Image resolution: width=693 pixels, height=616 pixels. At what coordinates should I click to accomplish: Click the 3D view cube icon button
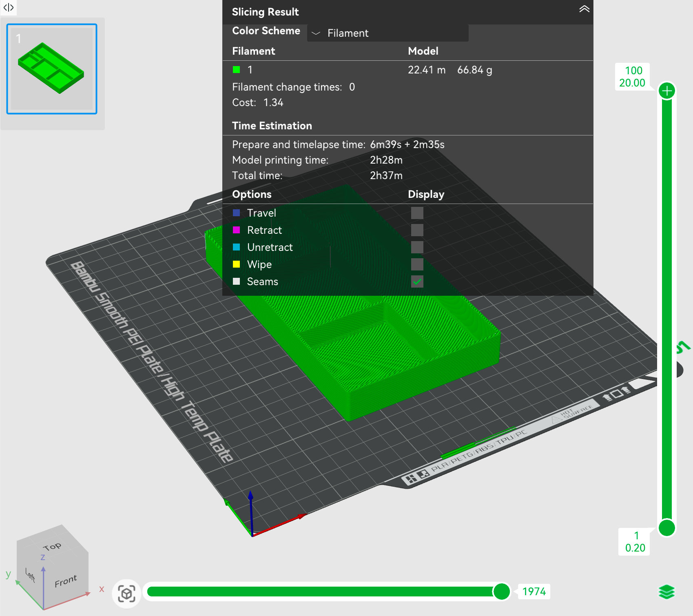point(126,594)
